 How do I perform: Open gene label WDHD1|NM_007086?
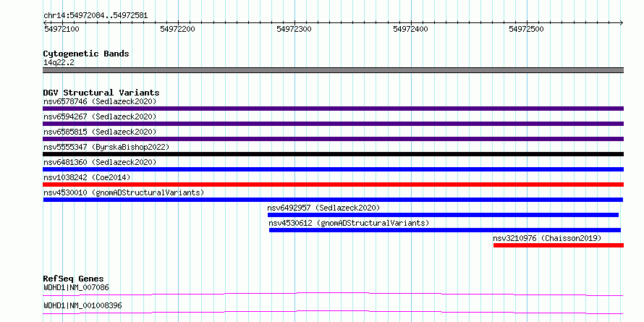pos(77,287)
